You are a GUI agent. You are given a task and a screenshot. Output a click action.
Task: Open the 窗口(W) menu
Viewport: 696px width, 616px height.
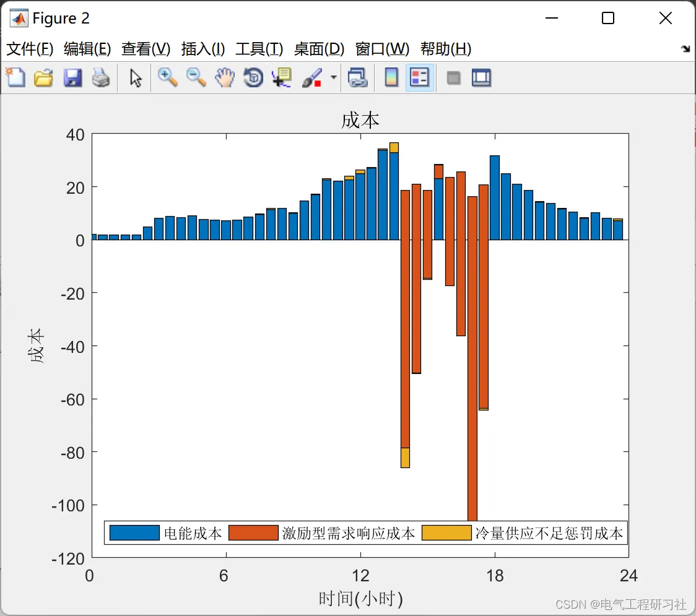(382, 49)
